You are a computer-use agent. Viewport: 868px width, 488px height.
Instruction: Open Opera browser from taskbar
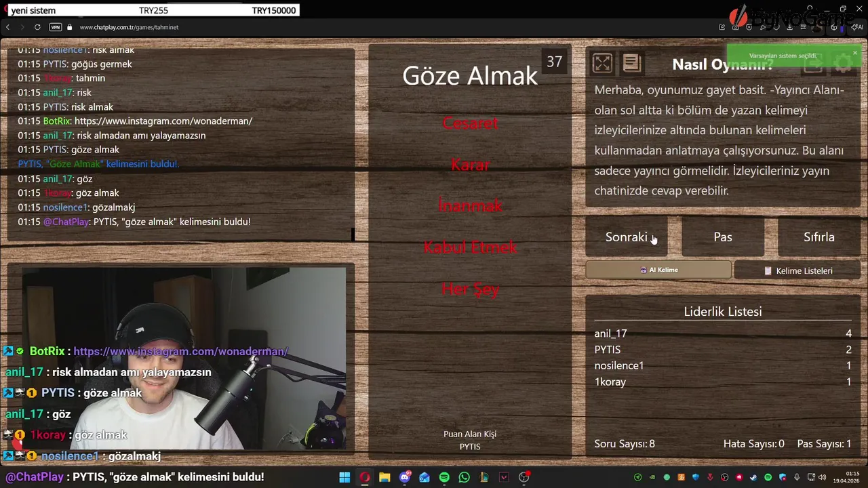[x=364, y=477]
